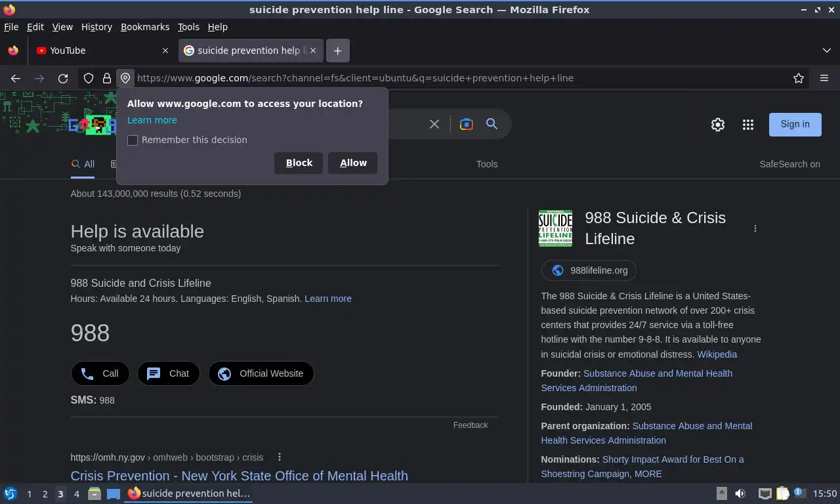Click the 988 Lifeline logo thumbnail
This screenshot has width=840, height=504.
(555, 228)
